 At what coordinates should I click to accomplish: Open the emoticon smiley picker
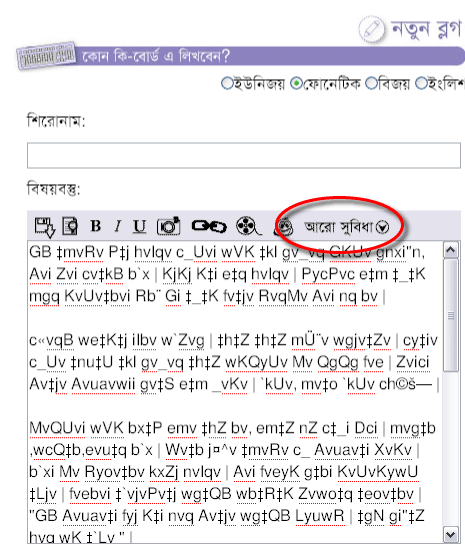click(285, 227)
